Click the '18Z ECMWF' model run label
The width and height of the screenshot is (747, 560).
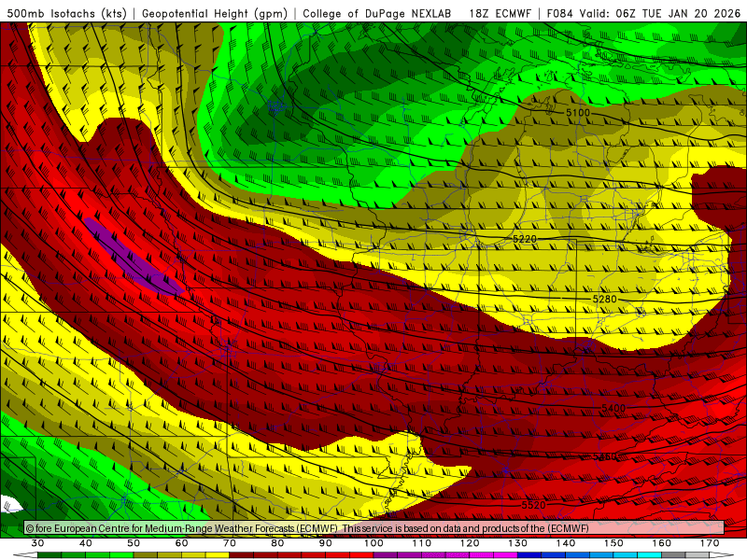click(500, 13)
